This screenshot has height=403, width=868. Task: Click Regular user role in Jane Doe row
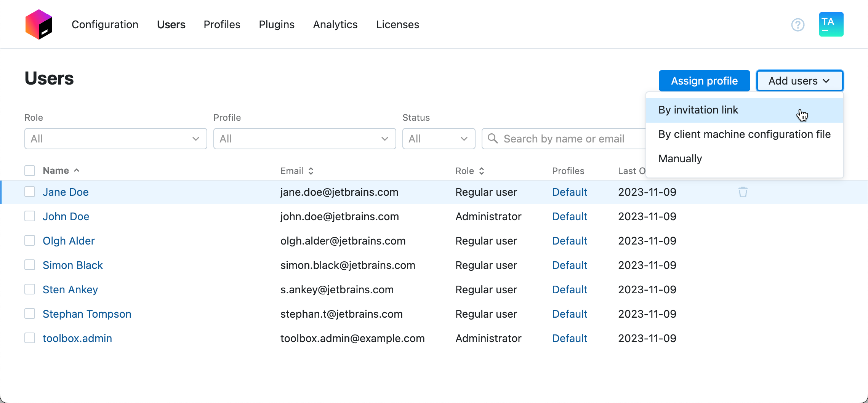click(486, 192)
